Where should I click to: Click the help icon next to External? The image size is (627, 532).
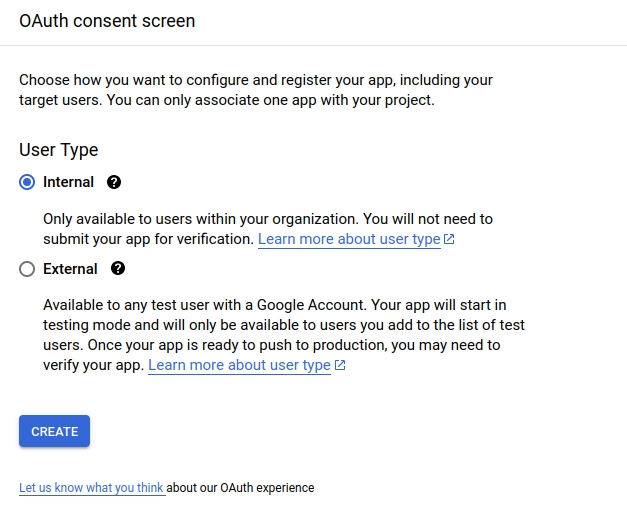118,269
